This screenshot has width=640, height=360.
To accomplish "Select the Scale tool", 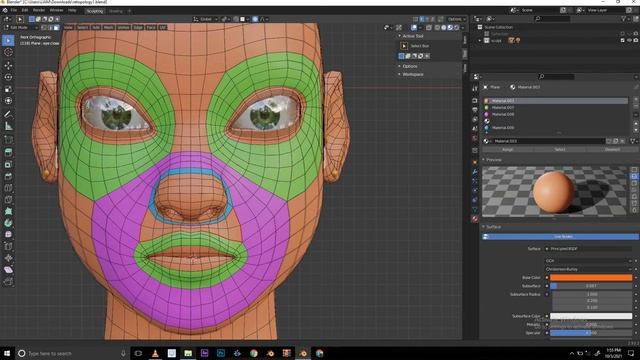I will 8,89.
